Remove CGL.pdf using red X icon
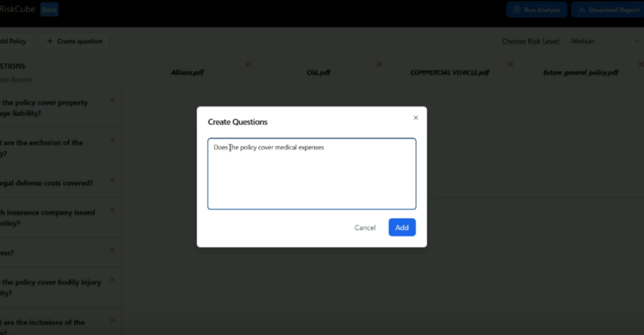The height and width of the screenshot is (335, 644). [x=379, y=64]
